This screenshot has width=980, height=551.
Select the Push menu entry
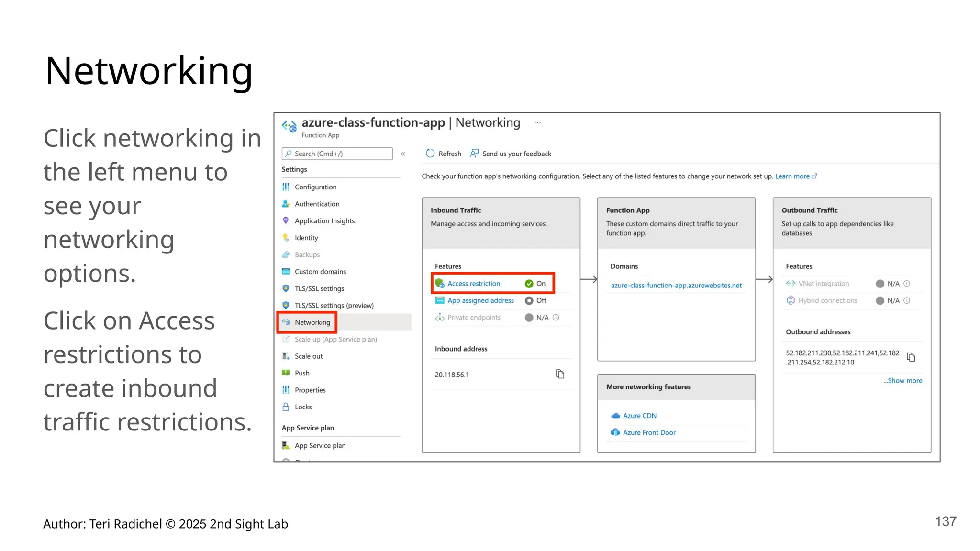pyautogui.click(x=302, y=373)
